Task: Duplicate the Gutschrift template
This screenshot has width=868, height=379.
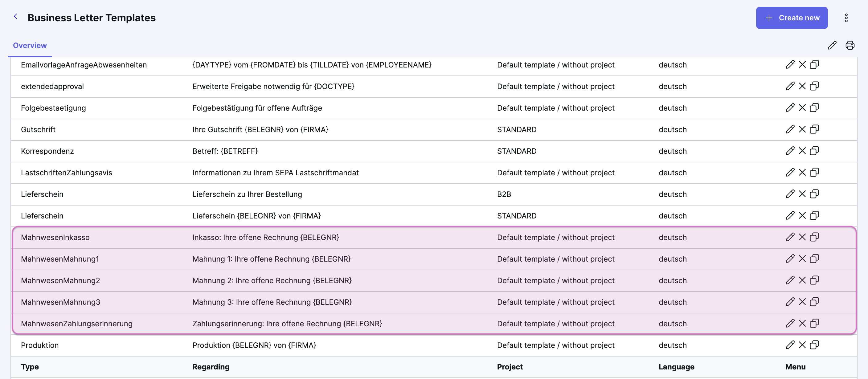Action: pos(814,129)
